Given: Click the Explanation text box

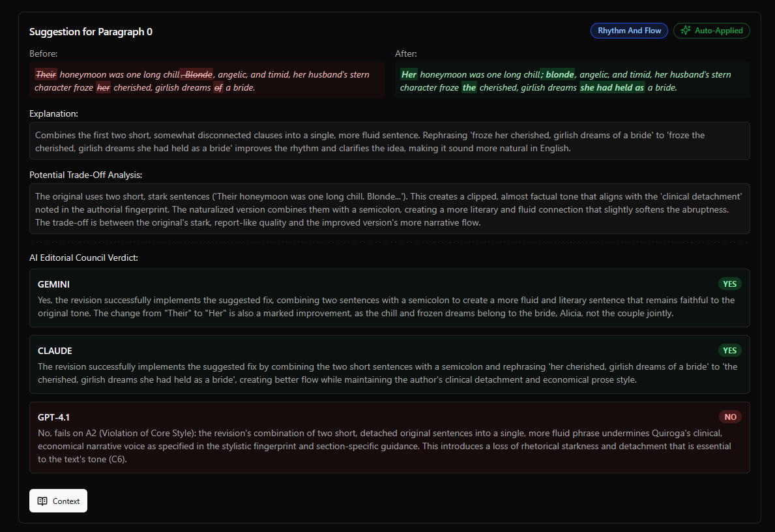Looking at the screenshot, I should 390,141.
